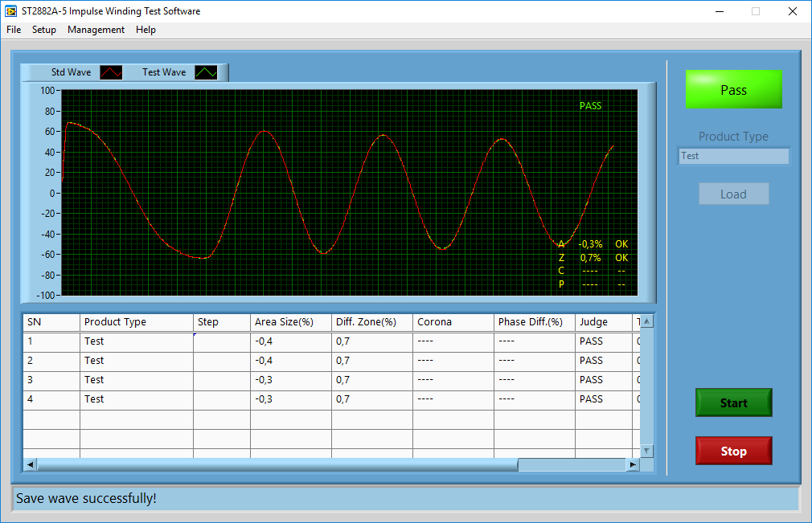The image size is (812, 523).
Task: Select the Area Size(%) column header
Action: 290,322
